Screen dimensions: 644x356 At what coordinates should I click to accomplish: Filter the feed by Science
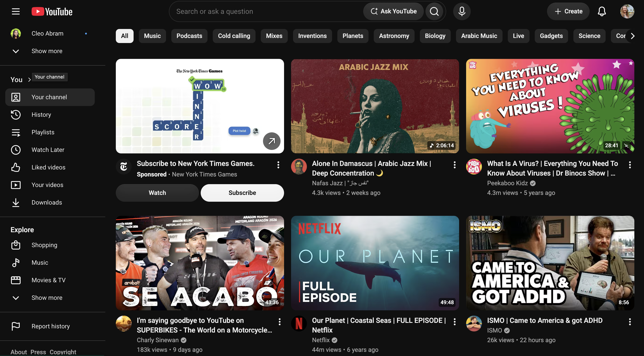coord(589,36)
